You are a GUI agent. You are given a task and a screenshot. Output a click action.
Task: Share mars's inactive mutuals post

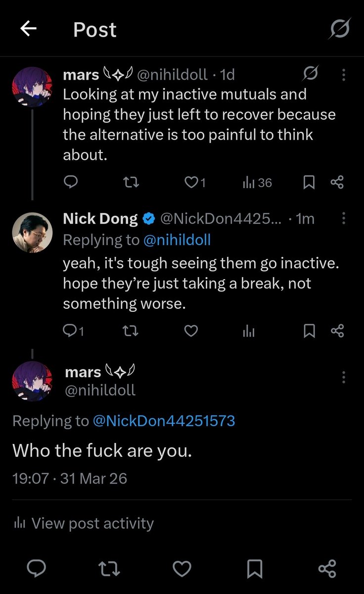[337, 183]
